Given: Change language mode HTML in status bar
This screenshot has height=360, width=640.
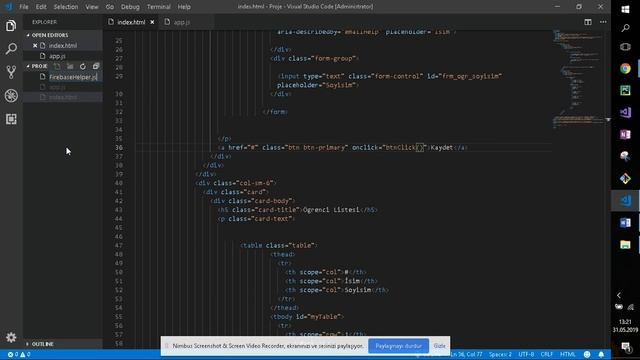Looking at the screenshot, I should tap(567, 354).
